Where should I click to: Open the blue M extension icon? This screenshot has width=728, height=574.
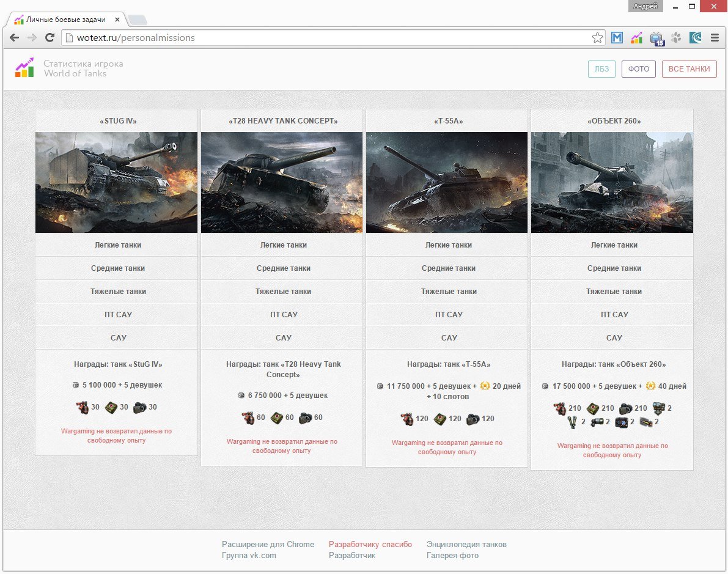617,38
